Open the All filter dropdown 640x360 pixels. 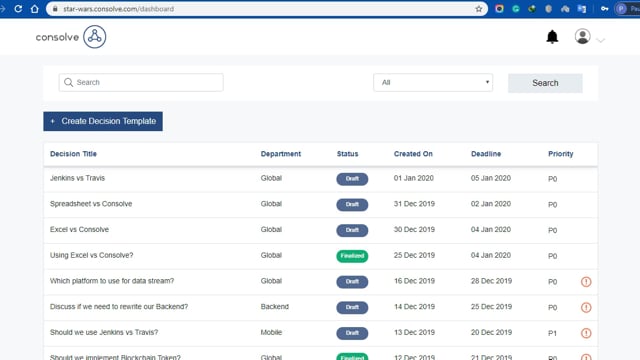click(433, 82)
